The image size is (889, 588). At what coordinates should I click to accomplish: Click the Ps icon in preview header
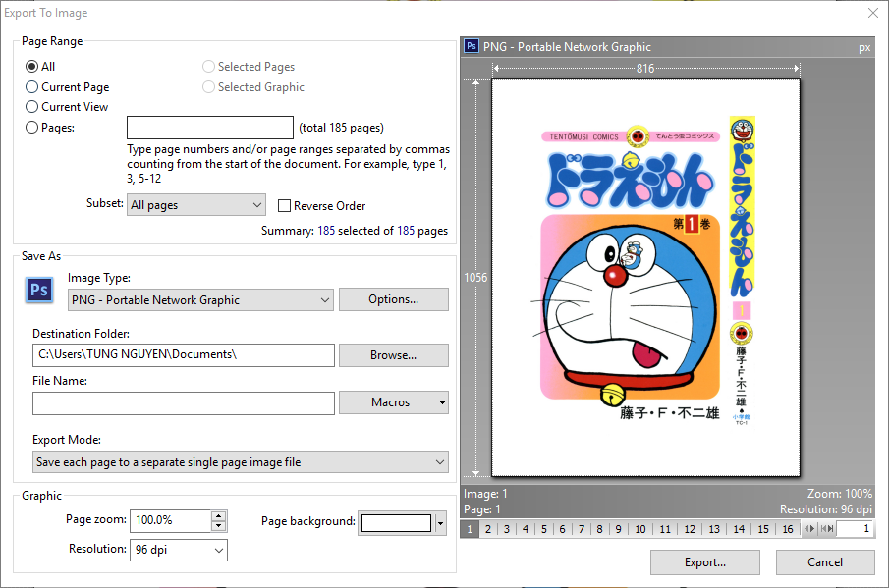471,46
